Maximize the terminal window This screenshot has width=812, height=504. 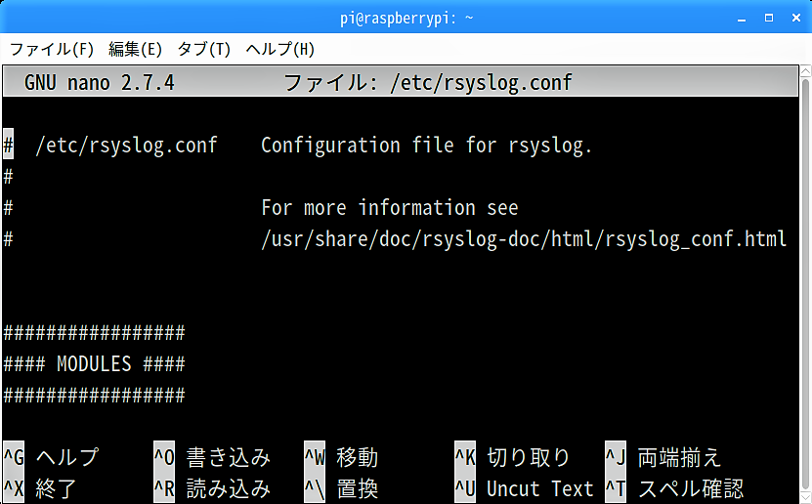769,19
